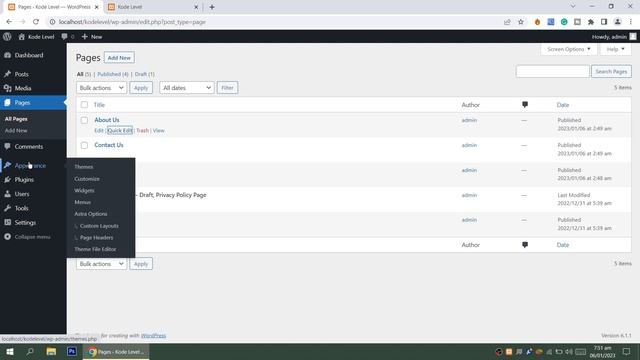Reload the current page
Screen dimensions: 640x360
tap(36, 22)
